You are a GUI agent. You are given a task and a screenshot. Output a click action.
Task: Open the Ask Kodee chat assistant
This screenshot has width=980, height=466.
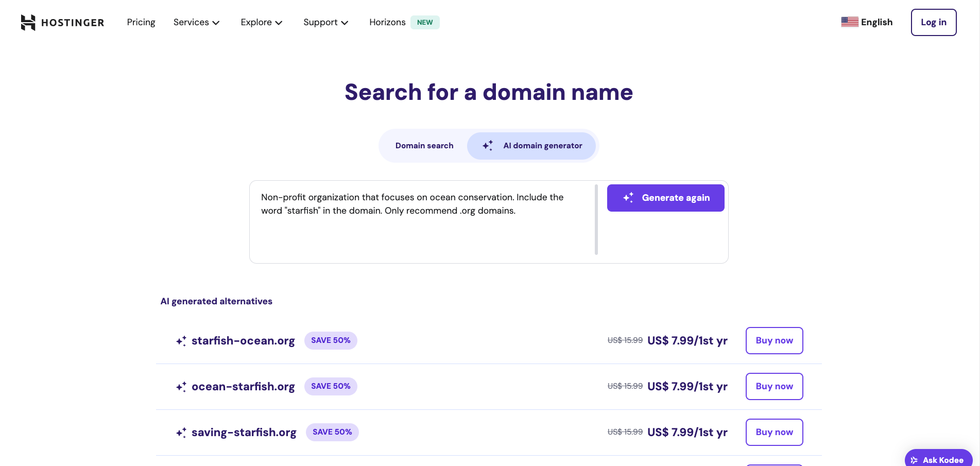coord(938,459)
